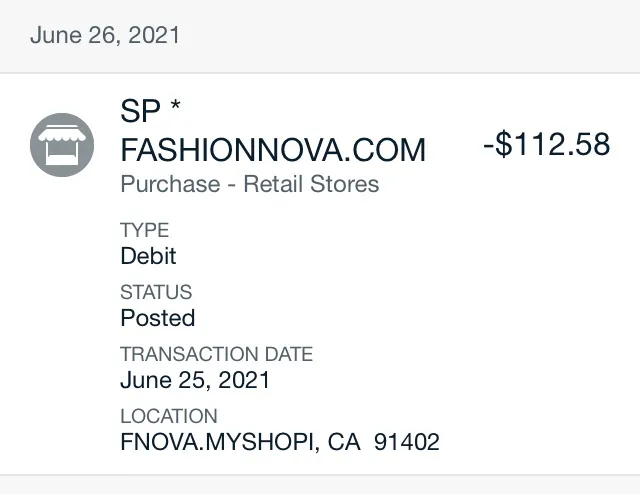
Task: Click the CA state abbreviation
Action: click(343, 442)
